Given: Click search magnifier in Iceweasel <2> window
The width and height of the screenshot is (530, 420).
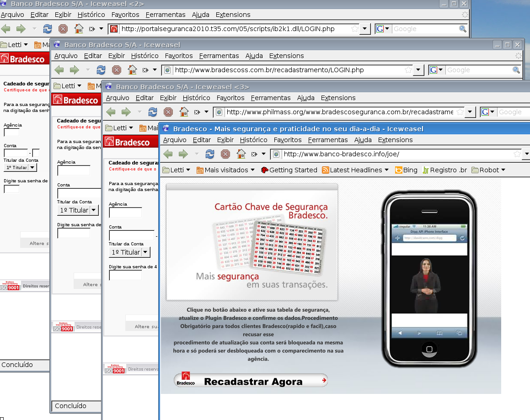Looking at the screenshot, I should coord(463,29).
